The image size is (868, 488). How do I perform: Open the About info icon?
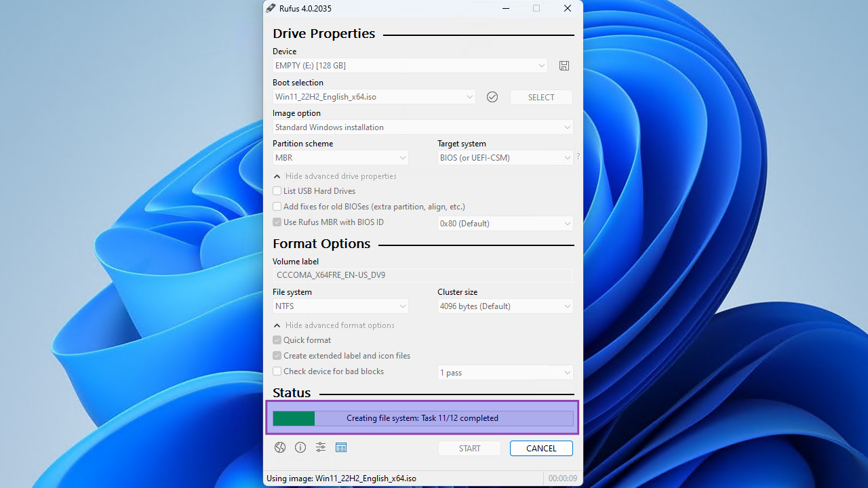click(300, 447)
